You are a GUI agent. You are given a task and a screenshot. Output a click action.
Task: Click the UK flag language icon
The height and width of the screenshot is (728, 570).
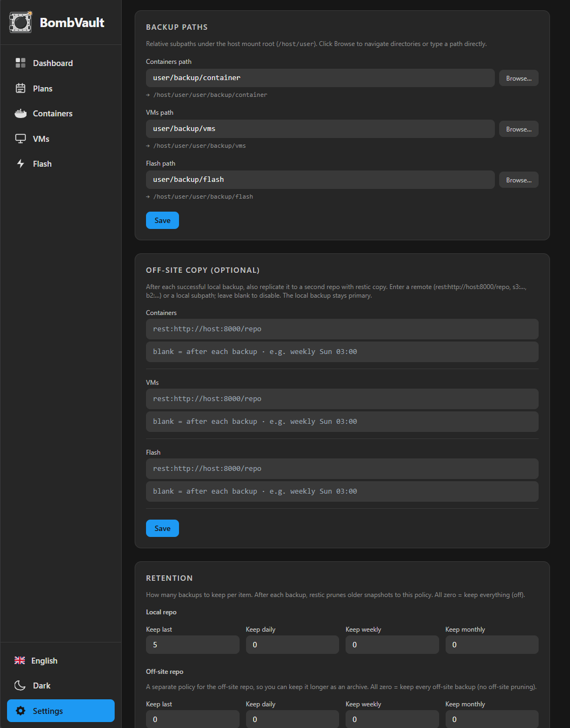click(x=20, y=660)
